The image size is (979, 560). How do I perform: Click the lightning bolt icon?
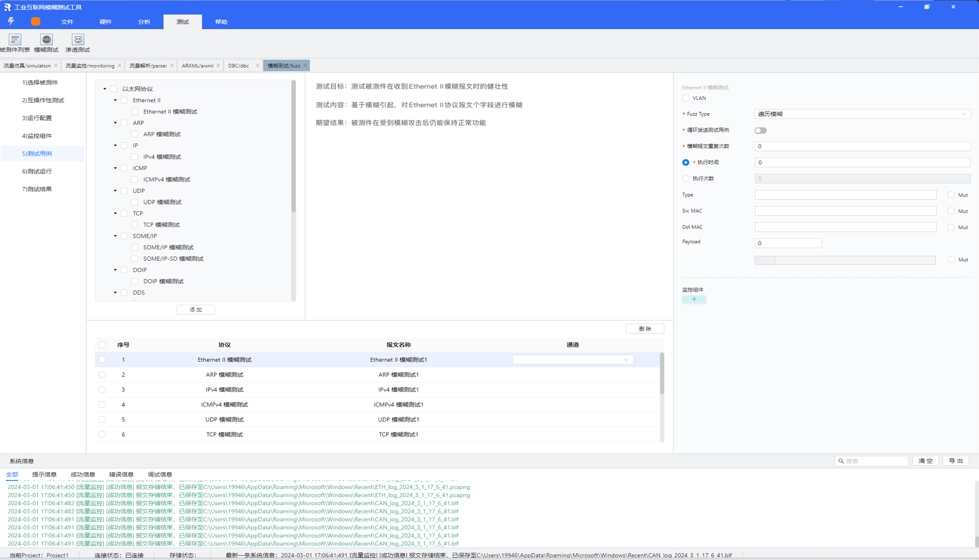click(x=11, y=21)
